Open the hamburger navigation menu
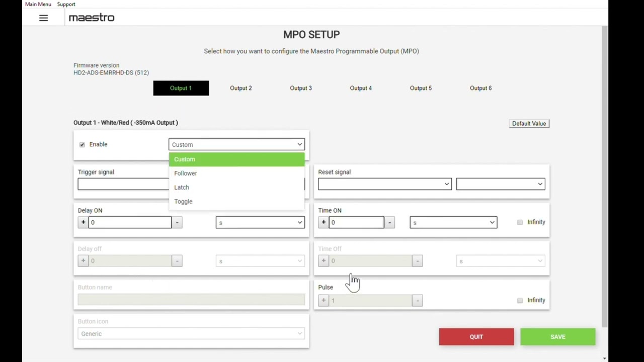 coord(43,18)
